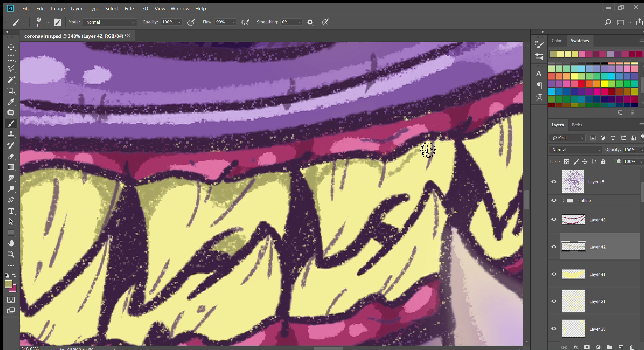Open the Filter menu
The width and height of the screenshot is (644, 350).
130,9
